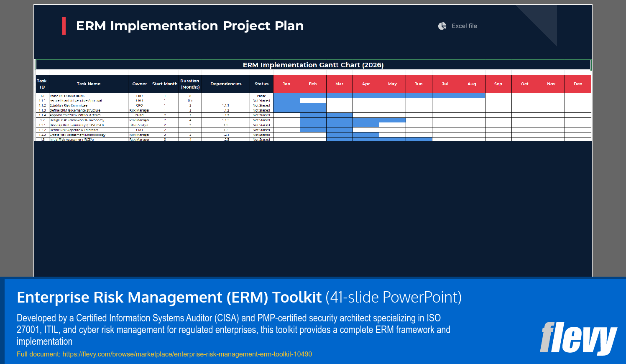The image size is (626, 364).
Task: Click the "Excel file" label
Action: pos(464,26)
